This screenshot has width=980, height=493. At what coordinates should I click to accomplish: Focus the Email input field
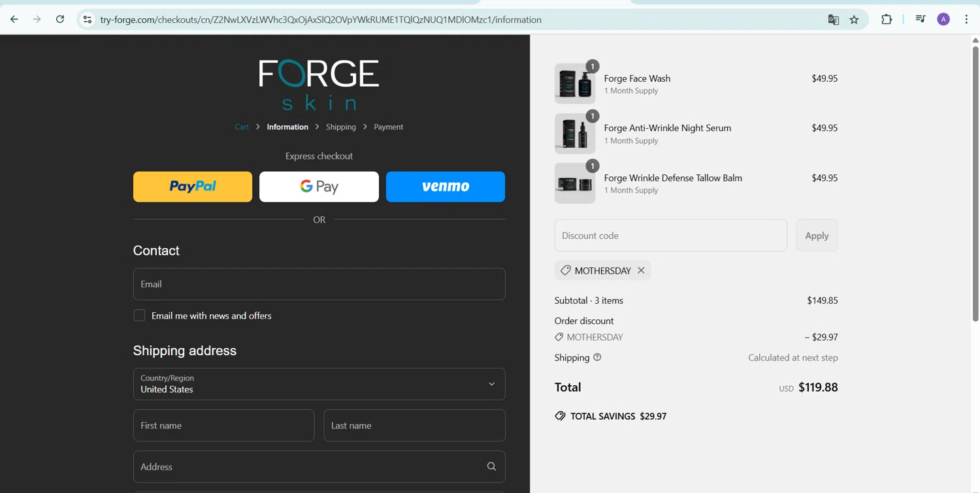(319, 284)
